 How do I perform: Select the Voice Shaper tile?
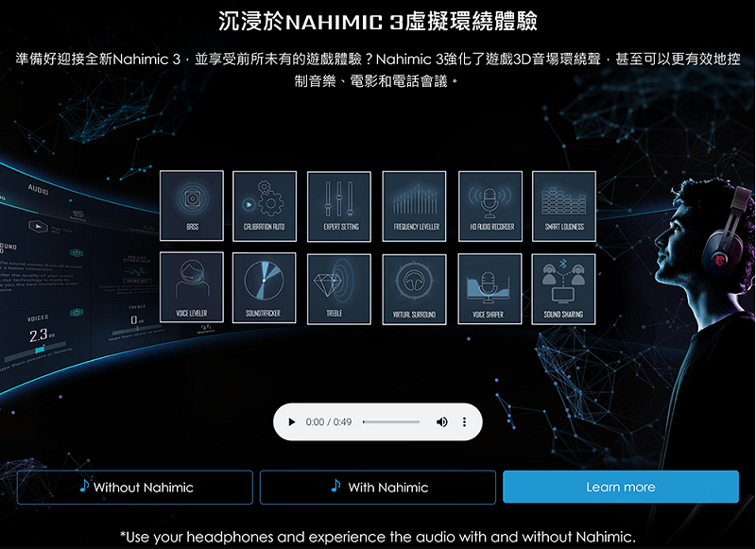click(x=490, y=289)
